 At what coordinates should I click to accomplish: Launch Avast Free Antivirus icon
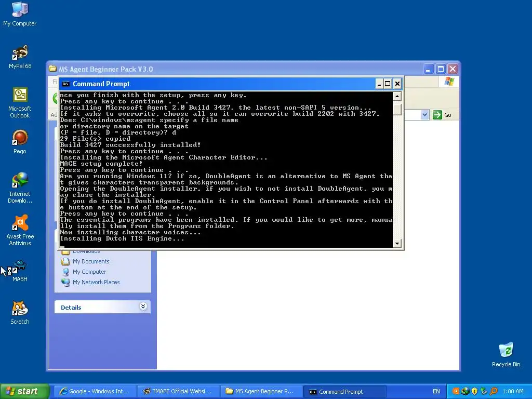pos(20,230)
